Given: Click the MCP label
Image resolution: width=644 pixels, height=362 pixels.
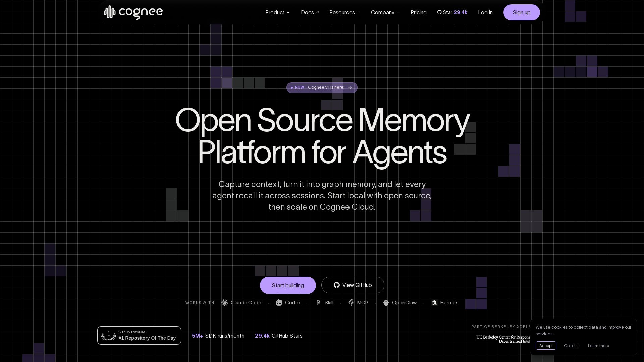Looking at the screenshot, I should point(363,303).
